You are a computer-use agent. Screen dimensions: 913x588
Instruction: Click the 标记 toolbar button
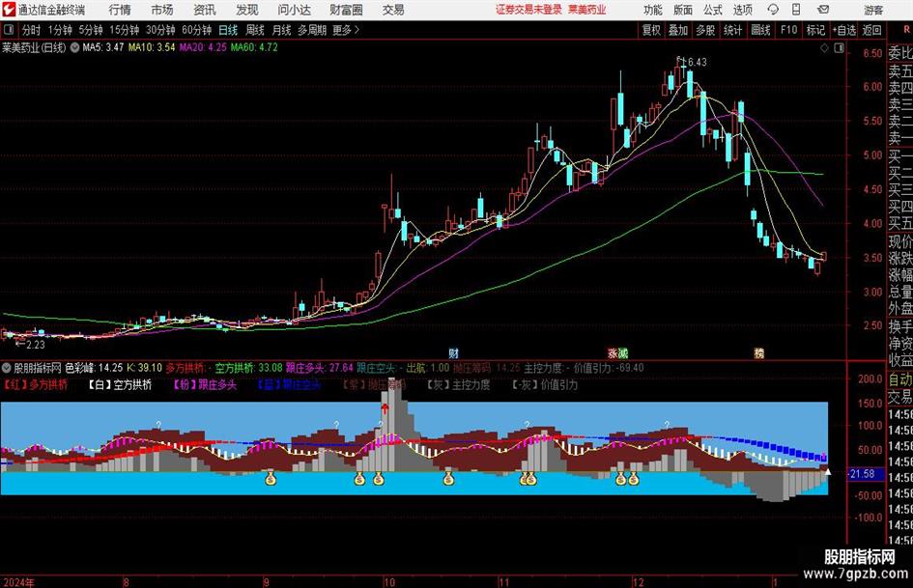pos(815,30)
